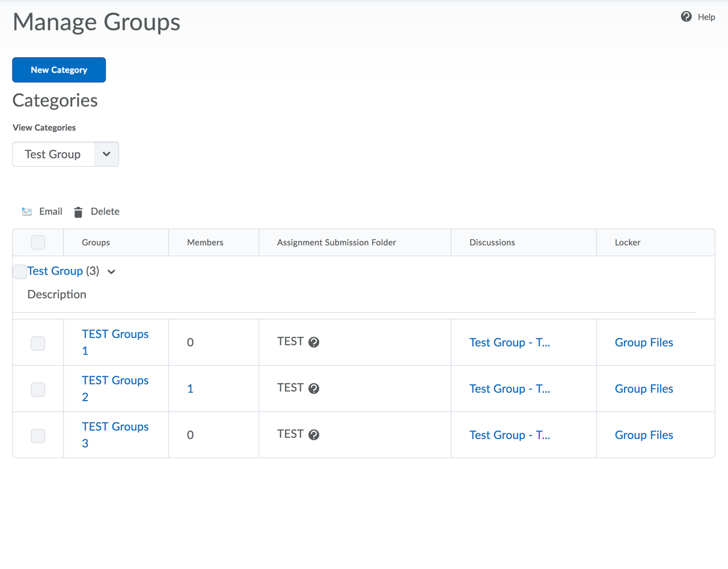Open the TEST Groups 2 link

tap(115, 389)
